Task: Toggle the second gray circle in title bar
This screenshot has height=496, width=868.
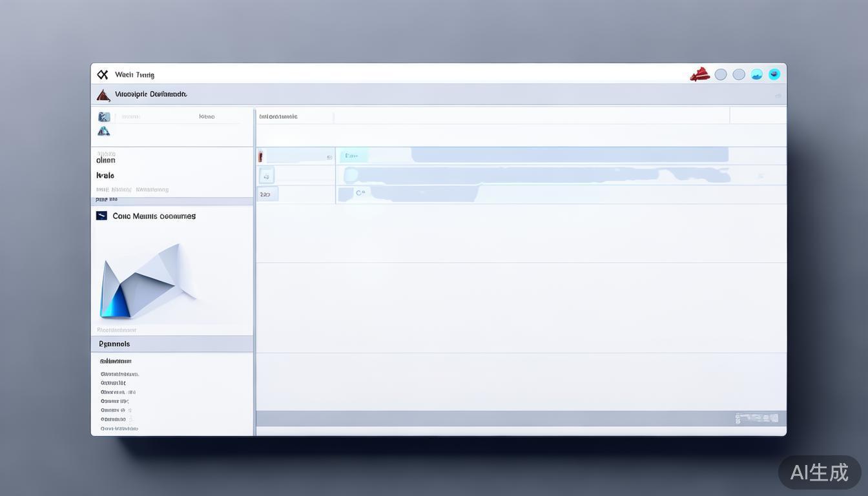Action: [739, 74]
